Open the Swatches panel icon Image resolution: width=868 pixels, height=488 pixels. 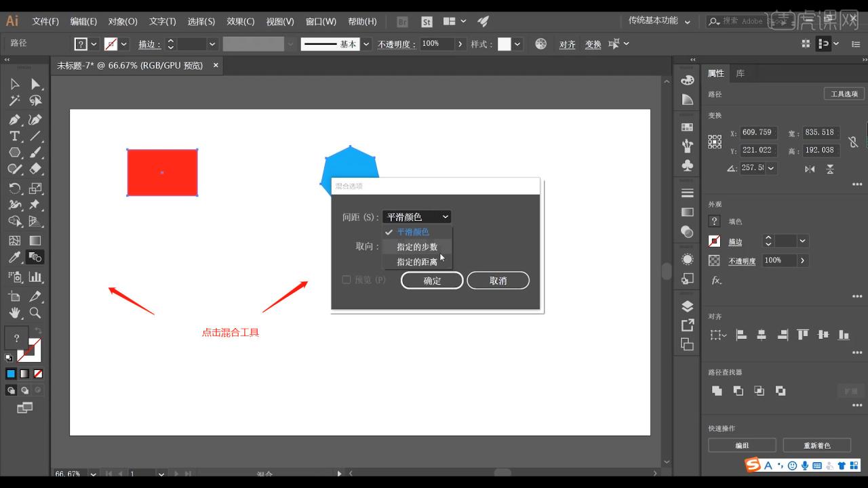click(x=687, y=127)
